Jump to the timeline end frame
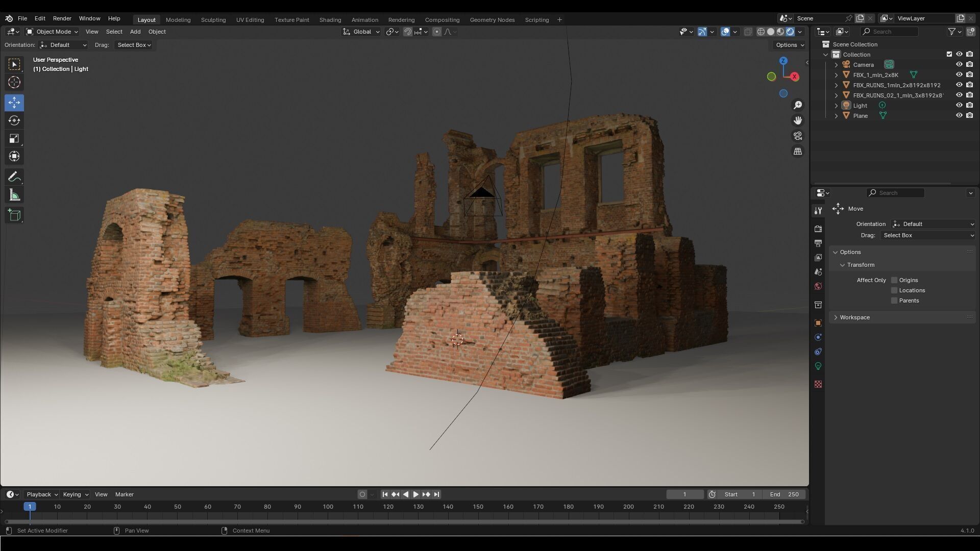This screenshot has width=980, height=551. tap(436, 494)
